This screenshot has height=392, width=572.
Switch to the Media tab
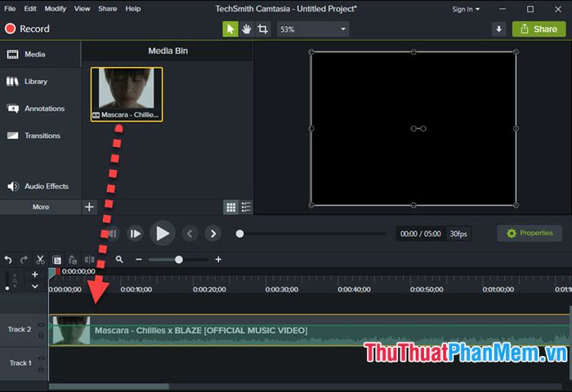tap(40, 55)
